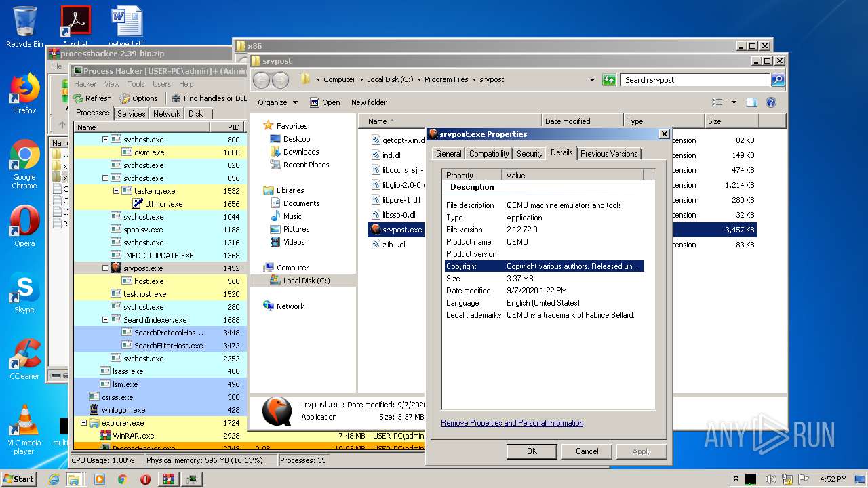Open the View menu in Process Hacker
This screenshot has height=488, width=868.
pyautogui.click(x=112, y=84)
